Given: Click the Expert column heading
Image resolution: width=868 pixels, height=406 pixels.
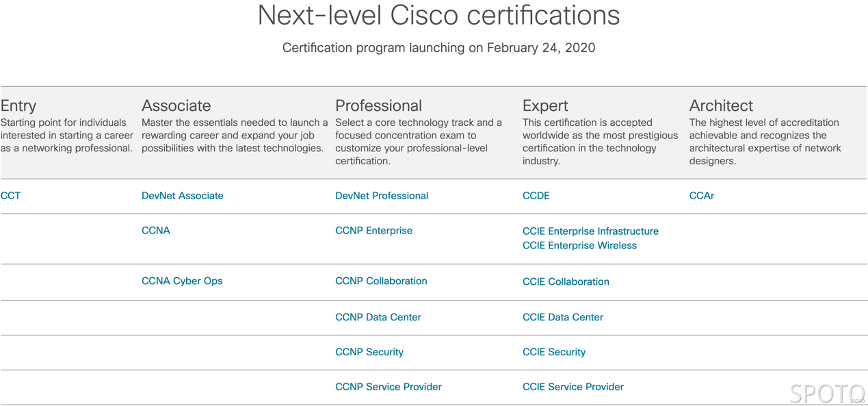Looking at the screenshot, I should (x=545, y=106).
